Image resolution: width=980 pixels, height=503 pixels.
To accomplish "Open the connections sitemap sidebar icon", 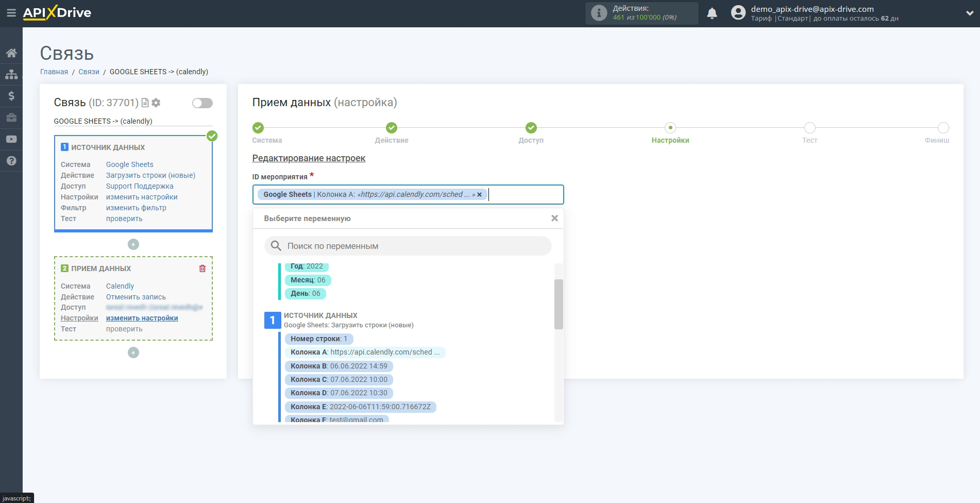I will click(11, 75).
